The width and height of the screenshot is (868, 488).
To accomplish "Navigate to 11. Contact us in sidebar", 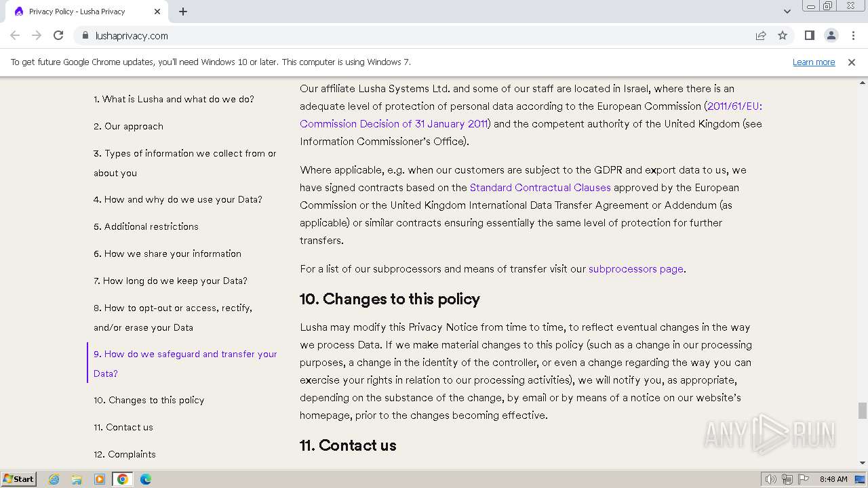I will [x=123, y=427].
